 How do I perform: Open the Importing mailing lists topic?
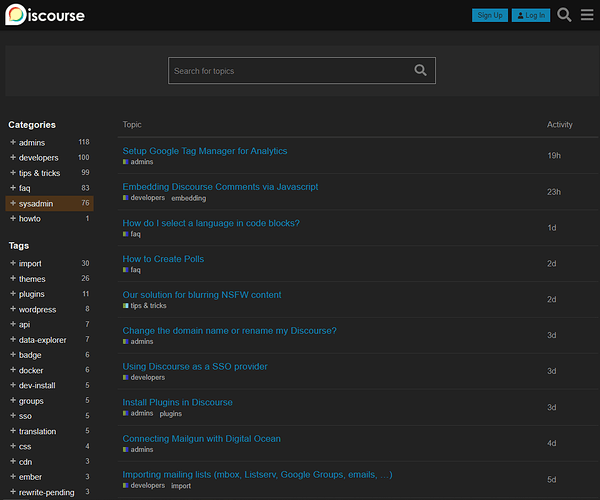(257, 475)
